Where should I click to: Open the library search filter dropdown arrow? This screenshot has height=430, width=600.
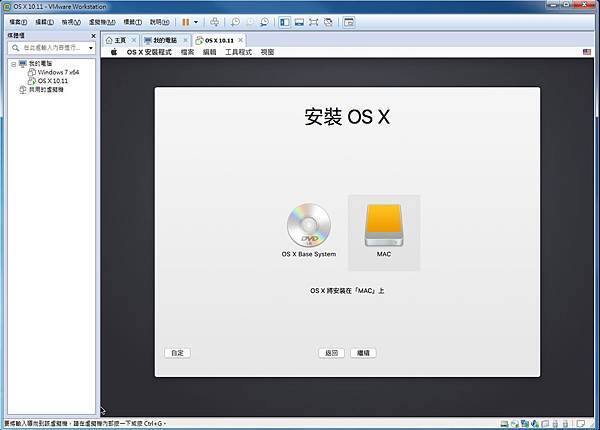point(91,48)
